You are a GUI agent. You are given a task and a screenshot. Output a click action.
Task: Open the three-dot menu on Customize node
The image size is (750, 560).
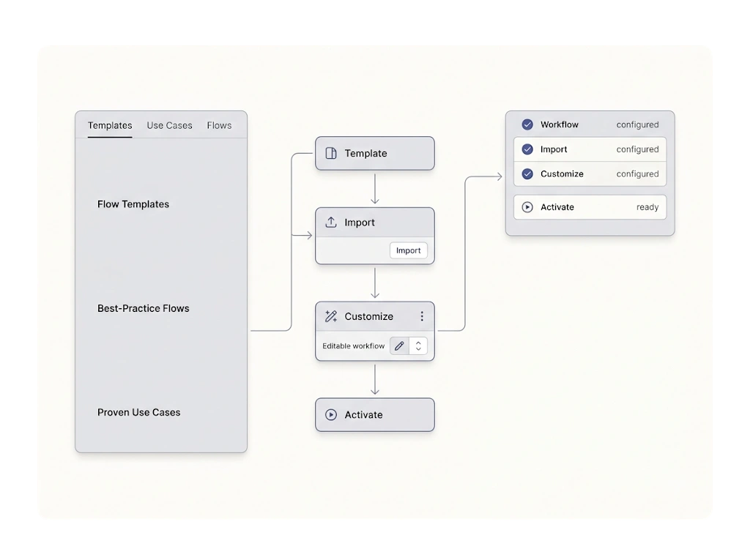tap(422, 316)
